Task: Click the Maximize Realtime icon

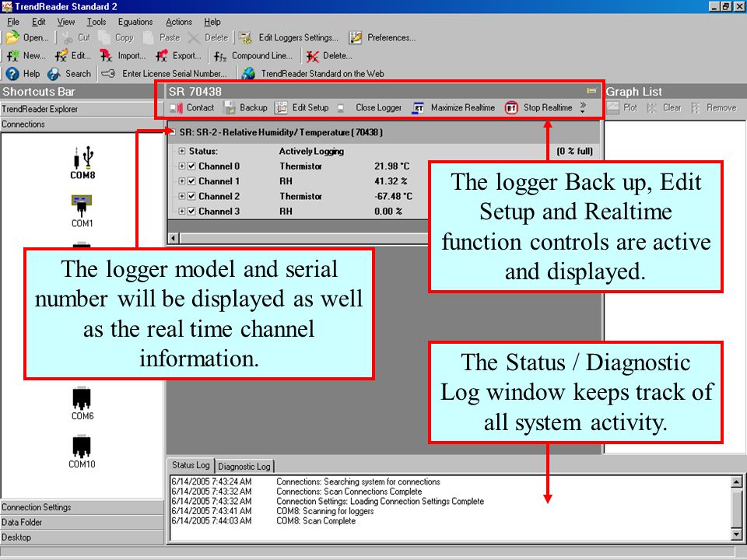Action: pyautogui.click(x=418, y=108)
